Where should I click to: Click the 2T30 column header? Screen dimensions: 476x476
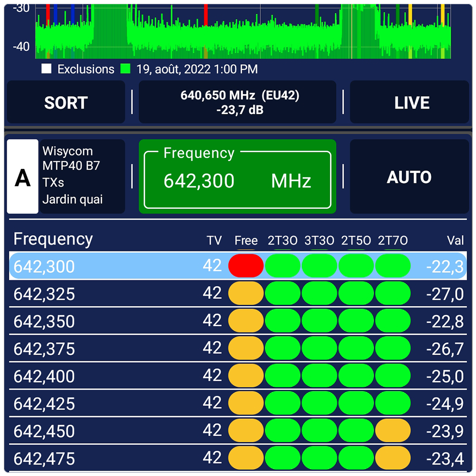pyautogui.click(x=283, y=240)
